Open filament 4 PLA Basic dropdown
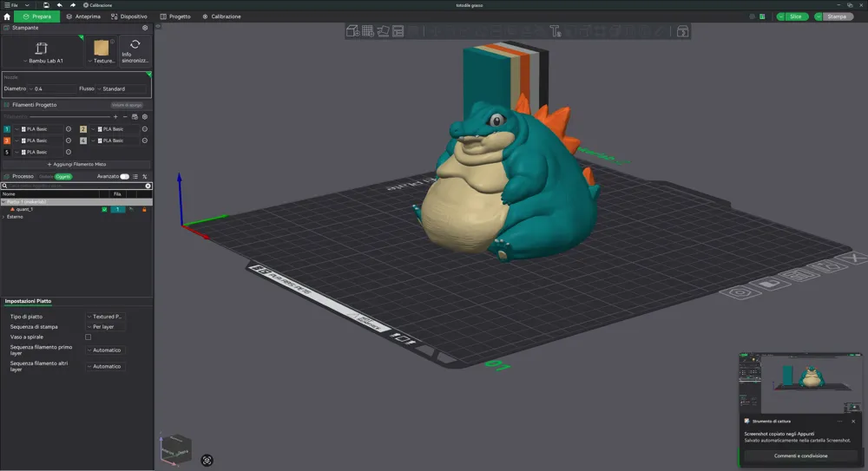Screen dimensions: 868x471 tap(115, 141)
